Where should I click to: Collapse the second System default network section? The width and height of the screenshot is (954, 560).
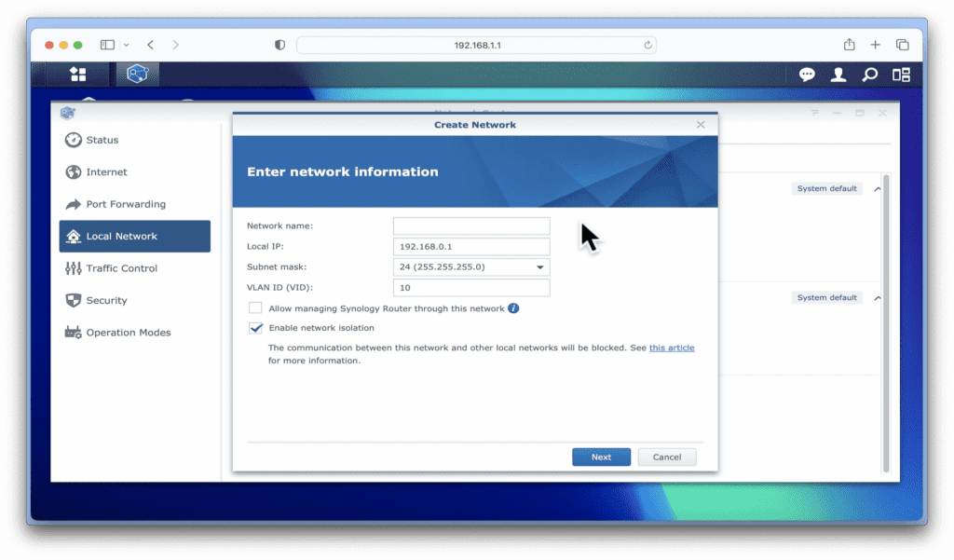point(878,297)
